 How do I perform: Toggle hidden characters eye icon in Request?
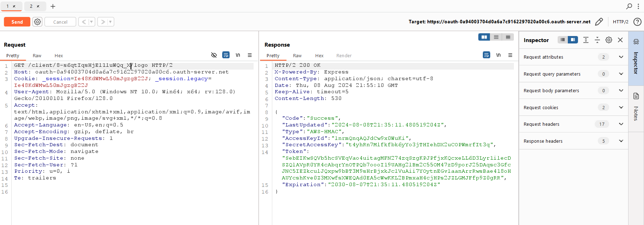pos(214,55)
